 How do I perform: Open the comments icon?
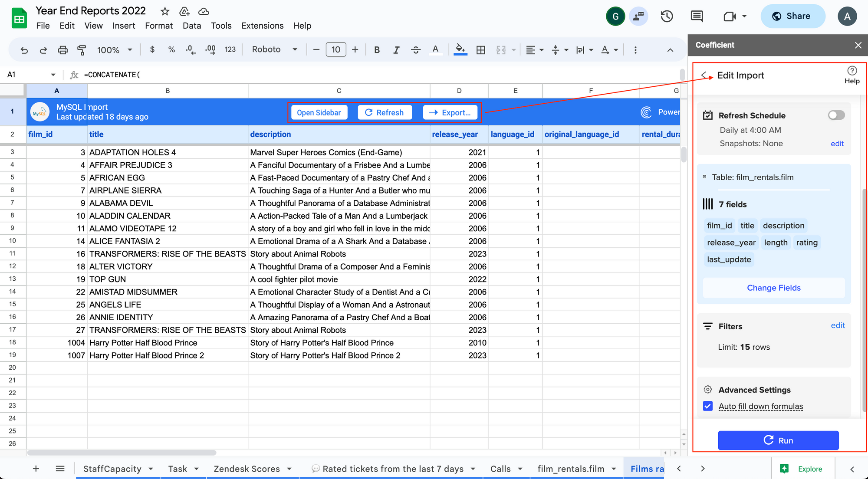pos(697,16)
